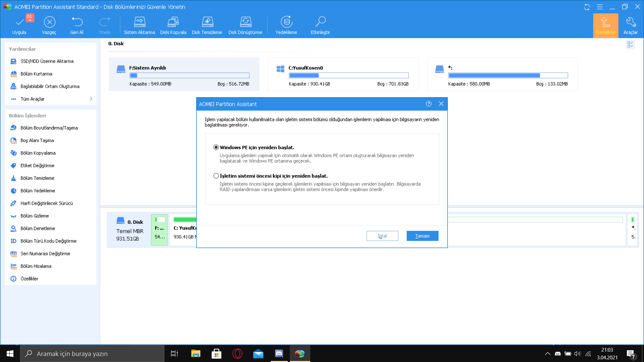Click the Geri Al undo icon
The width and height of the screenshot is (644, 362).
pyautogui.click(x=77, y=22)
